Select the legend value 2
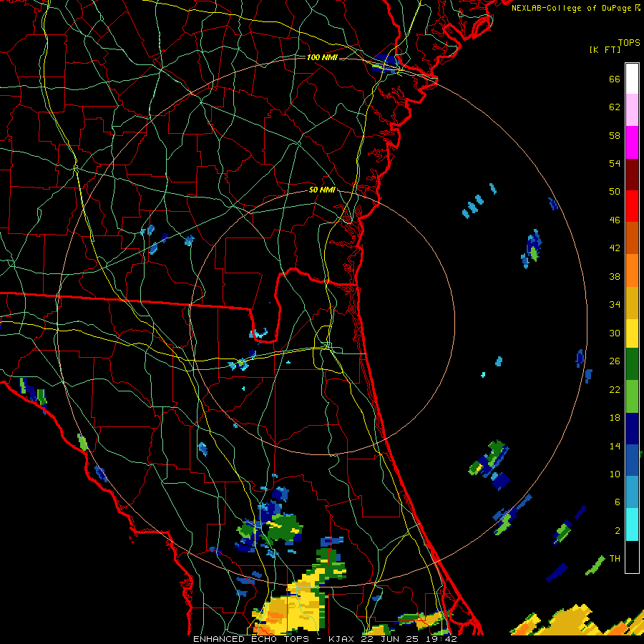Screen dimensions: 644x644 point(618,531)
